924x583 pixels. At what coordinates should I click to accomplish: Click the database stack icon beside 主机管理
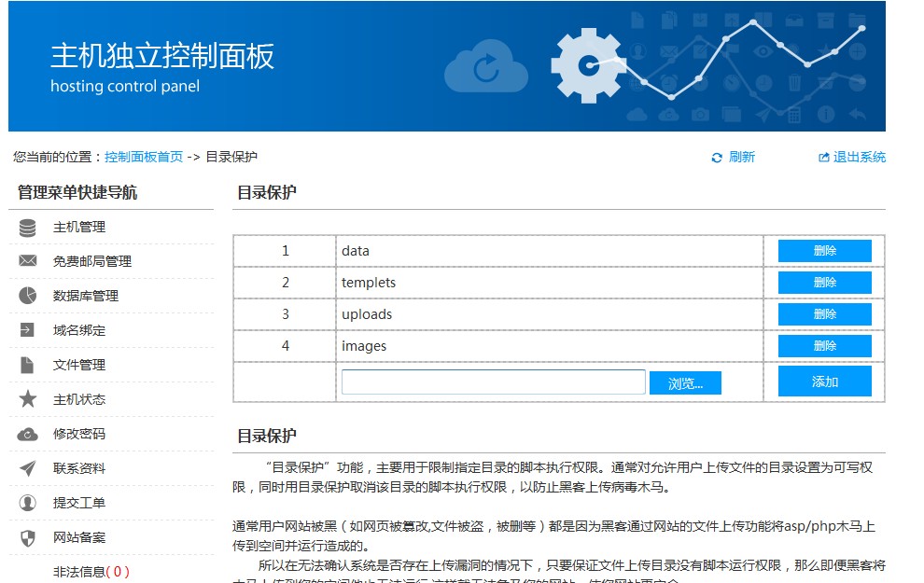[x=28, y=228]
